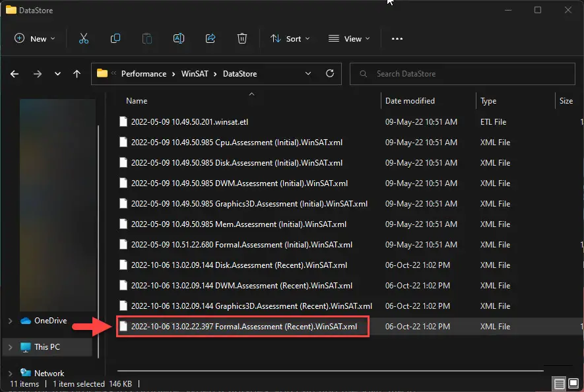Screen dimensions: 584x392
Task: Open the See more three-dots menu
Action: tap(397, 39)
